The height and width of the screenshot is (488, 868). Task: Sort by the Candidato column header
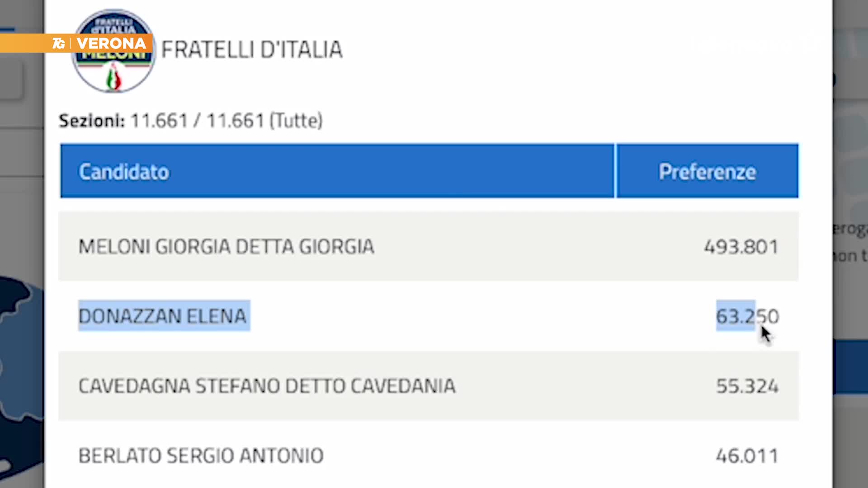point(124,172)
